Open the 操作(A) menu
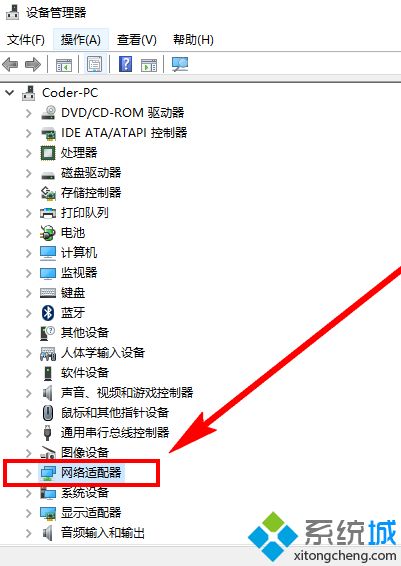 [81, 39]
